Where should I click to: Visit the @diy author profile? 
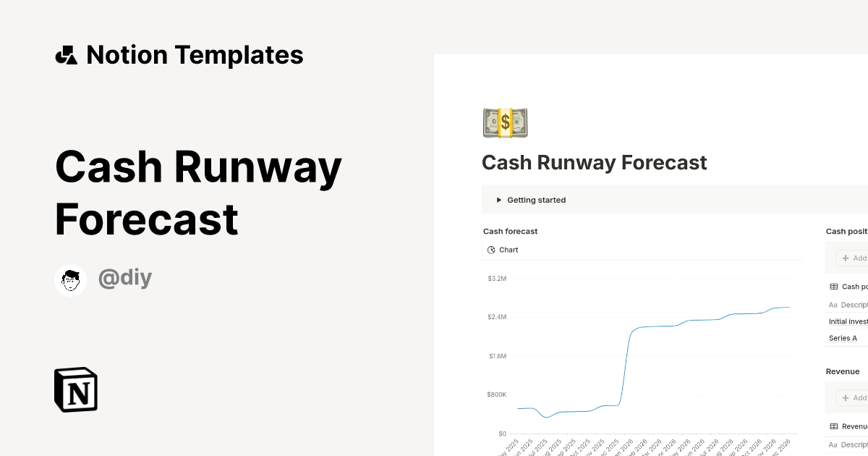(x=124, y=278)
